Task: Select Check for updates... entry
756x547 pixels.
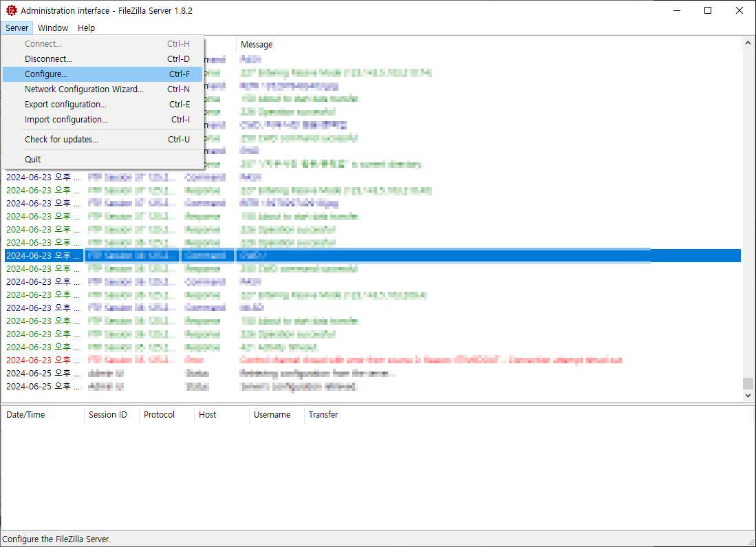Action: (x=102, y=140)
